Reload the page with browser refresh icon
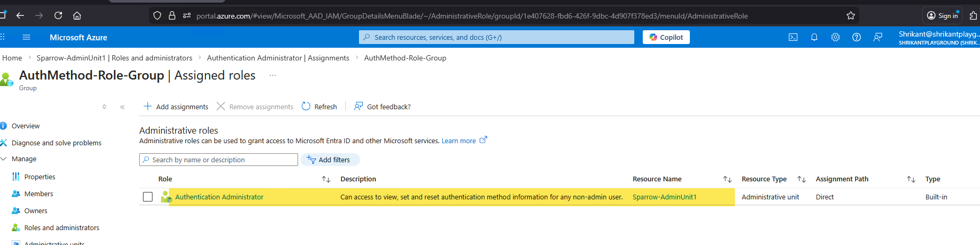Viewport: 980px width, 245px height. 58,15
